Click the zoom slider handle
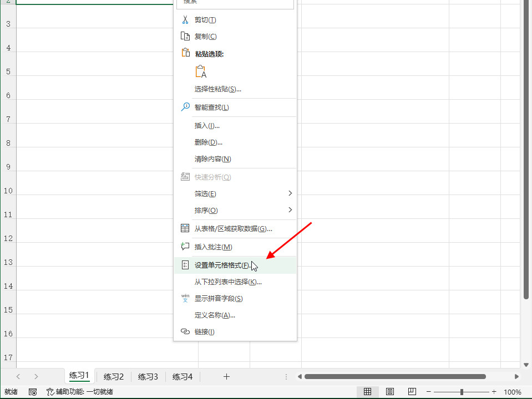 (x=462, y=392)
